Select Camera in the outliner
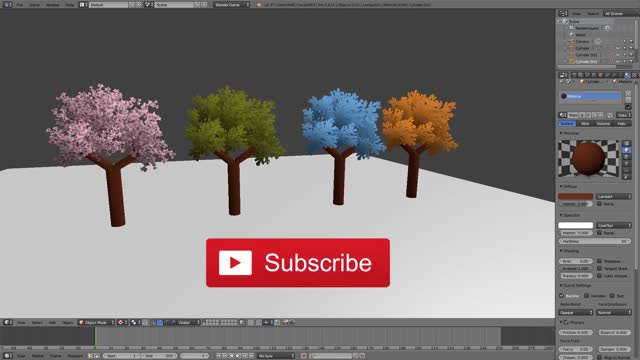This screenshot has height=360, width=640. 582,42
